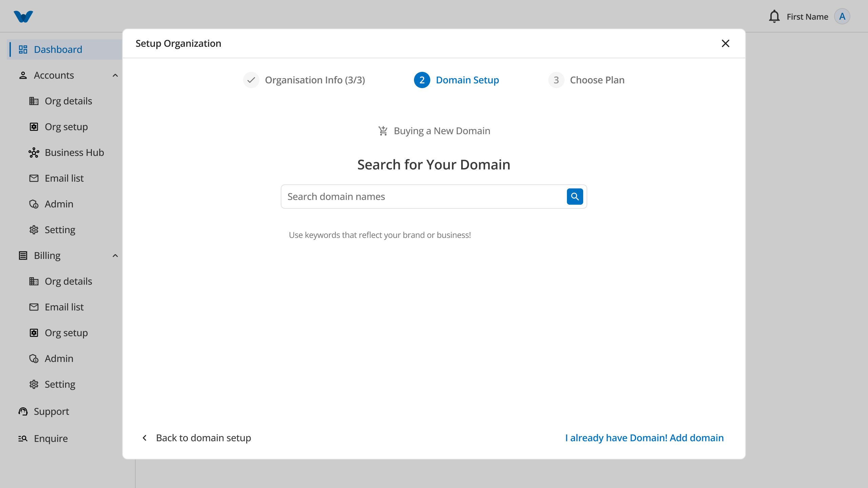Open Email list under Billing
The image size is (868, 488).
pos(64,307)
